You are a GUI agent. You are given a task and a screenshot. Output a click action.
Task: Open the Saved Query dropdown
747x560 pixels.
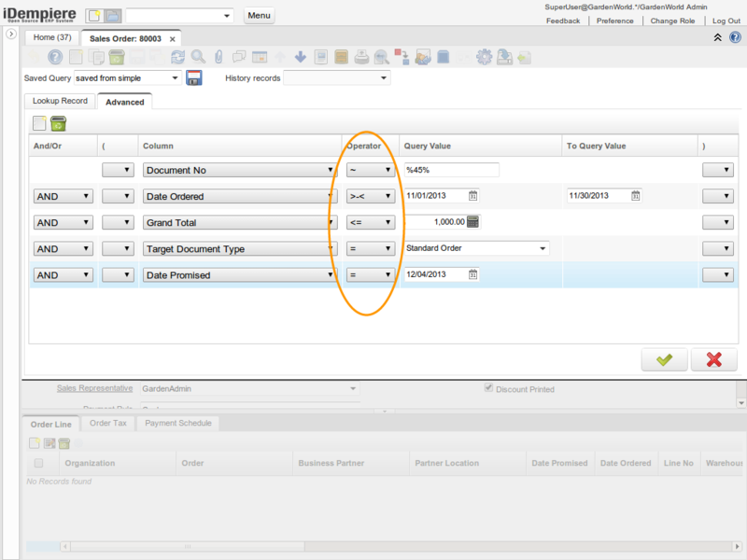tap(175, 78)
